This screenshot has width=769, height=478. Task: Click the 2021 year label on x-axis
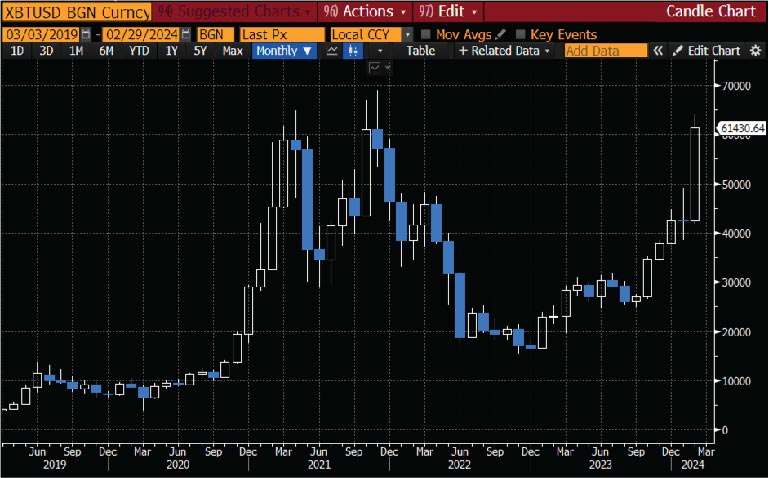[319, 464]
